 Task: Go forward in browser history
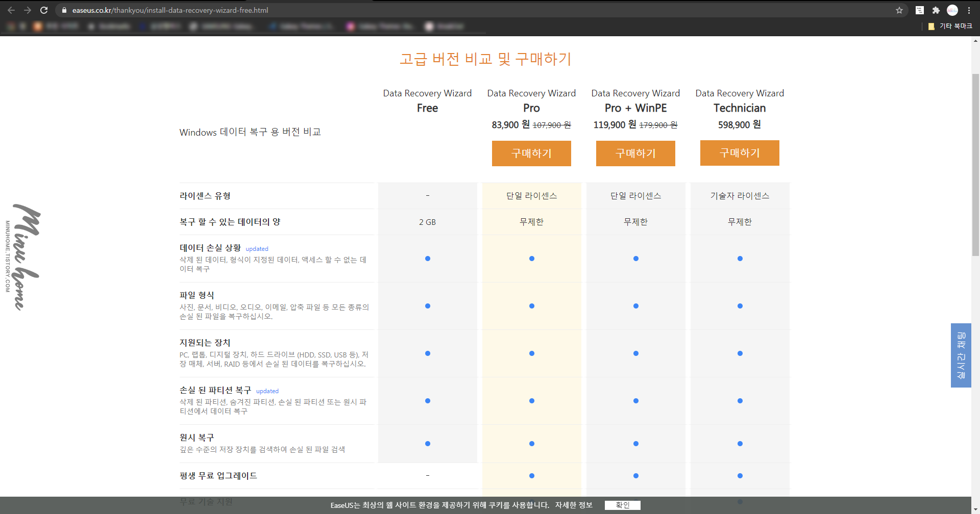pos(28,10)
